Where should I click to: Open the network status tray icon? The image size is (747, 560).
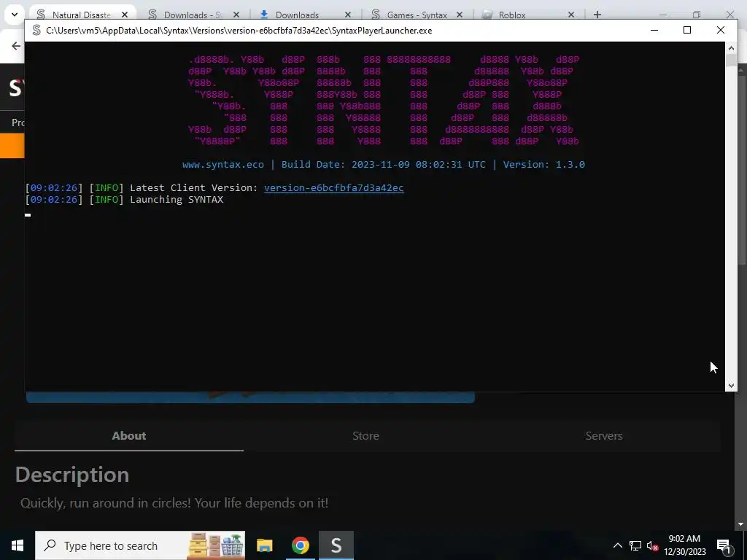[x=635, y=545]
